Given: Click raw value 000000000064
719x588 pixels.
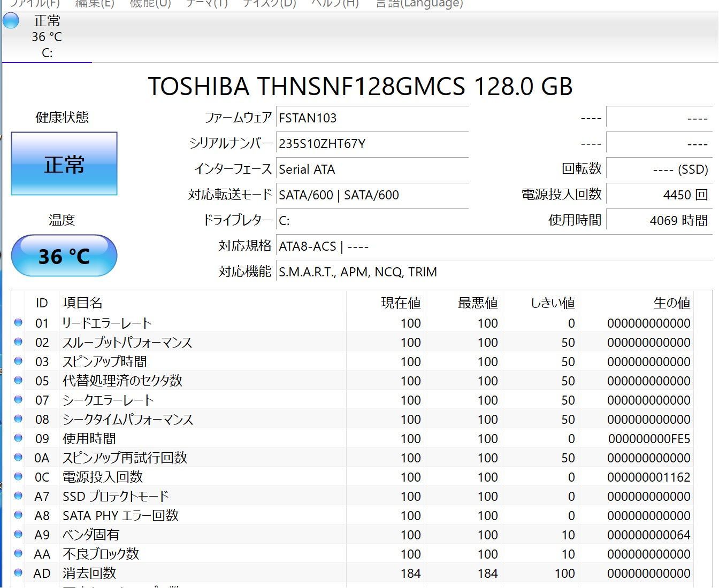Looking at the screenshot, I should point(649,535).
